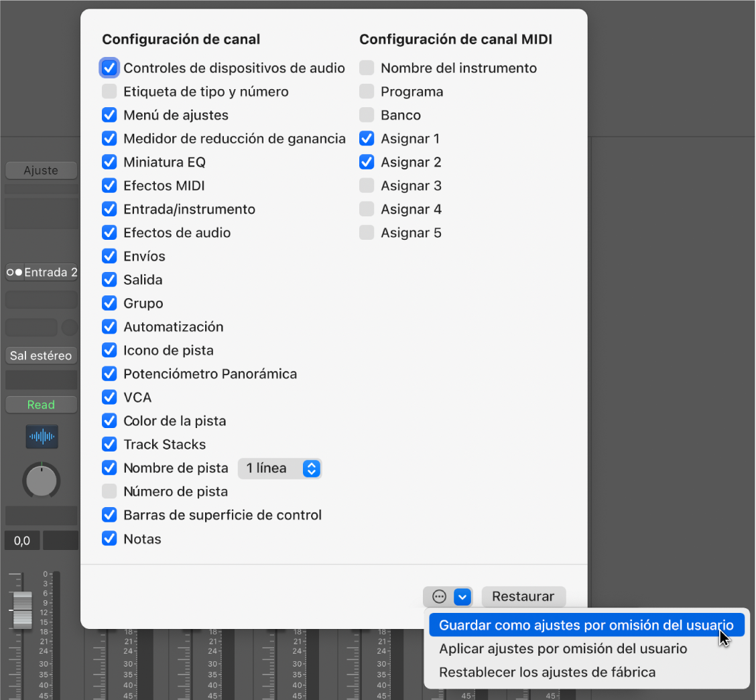
Task: Uncheck "Asignar 2"
Action: (x=367, y=161)
